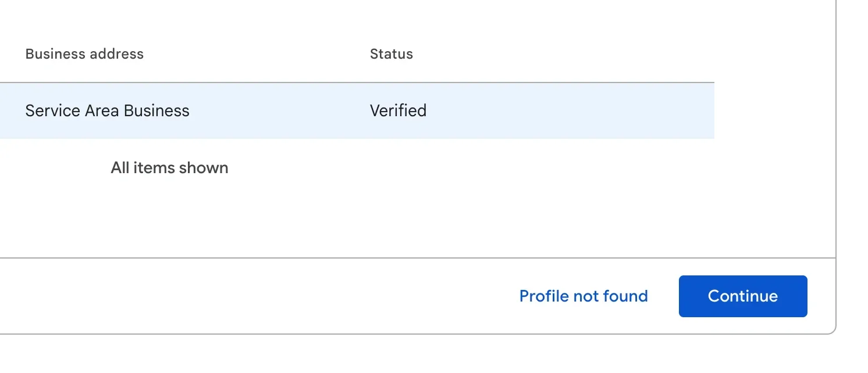Click the dialog area below All items shown
The image size is (868, 373).
coord(349,215)
